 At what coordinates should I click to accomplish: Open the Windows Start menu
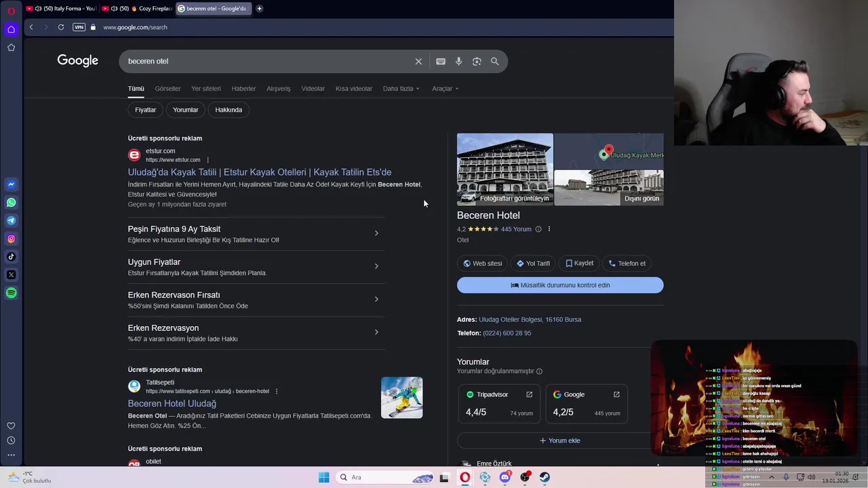coord(324,477)
